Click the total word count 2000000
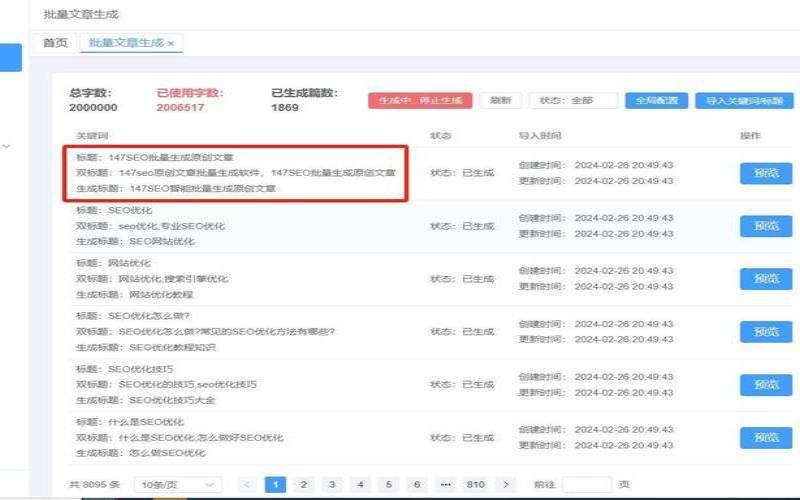 click(x=93, y=108)
